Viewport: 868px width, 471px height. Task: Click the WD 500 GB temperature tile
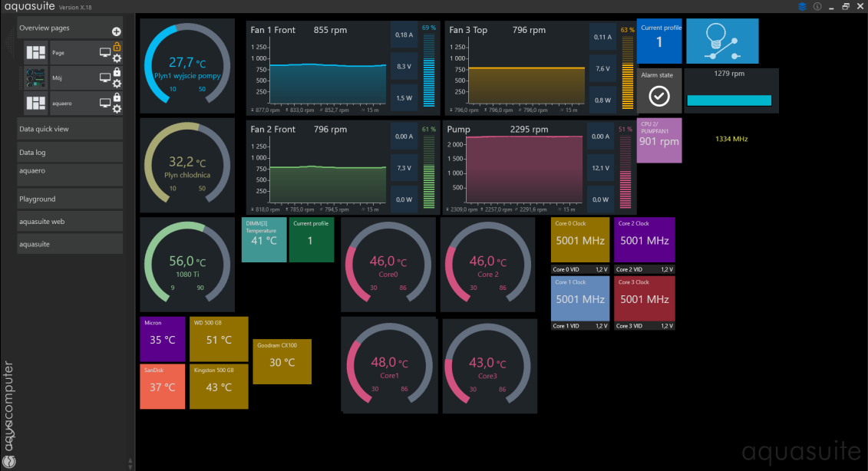point(219,339)
